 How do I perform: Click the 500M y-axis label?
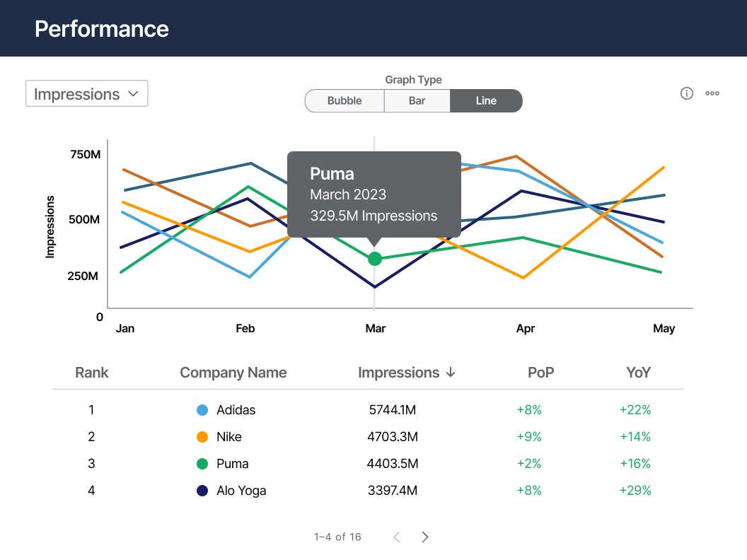coord(84,219)
